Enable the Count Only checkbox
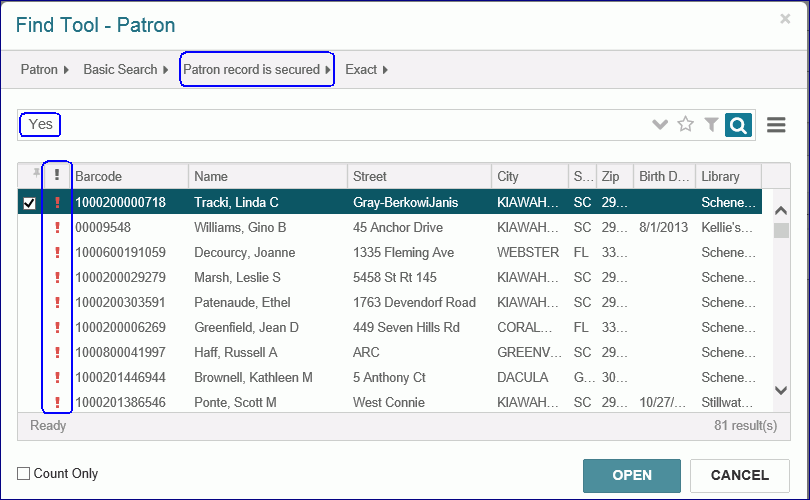 [24, 474]
